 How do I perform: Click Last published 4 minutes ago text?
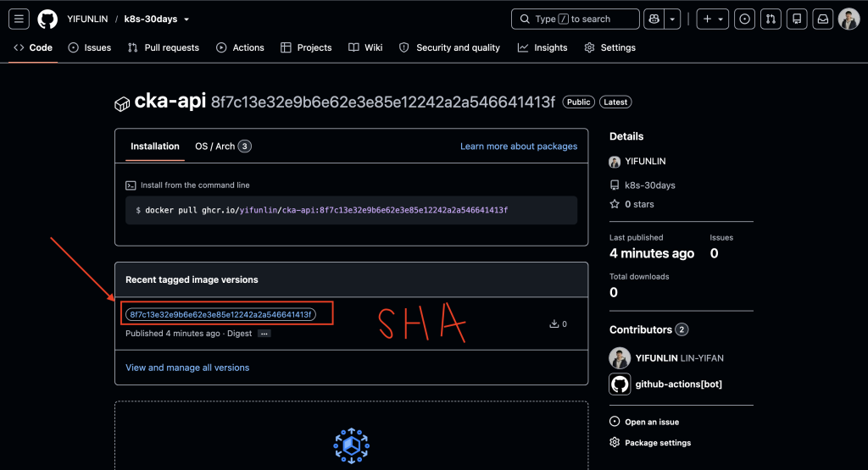652,253
